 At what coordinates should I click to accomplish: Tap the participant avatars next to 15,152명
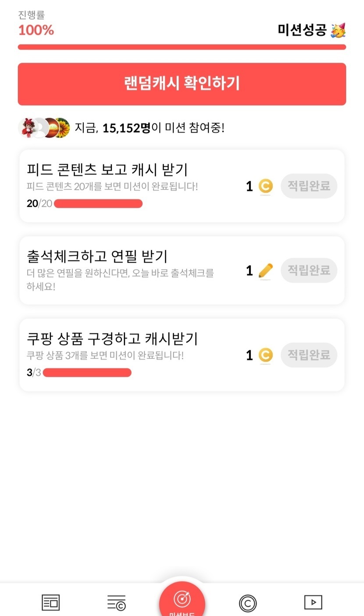(44, 128)
